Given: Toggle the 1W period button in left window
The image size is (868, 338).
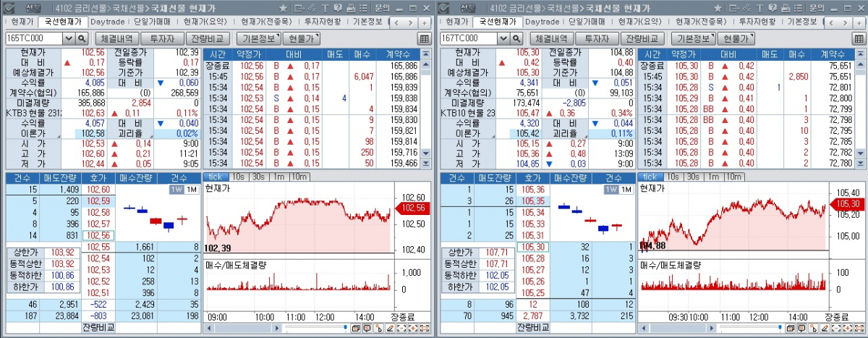Looking at the screenshot, I should point(176,190).
